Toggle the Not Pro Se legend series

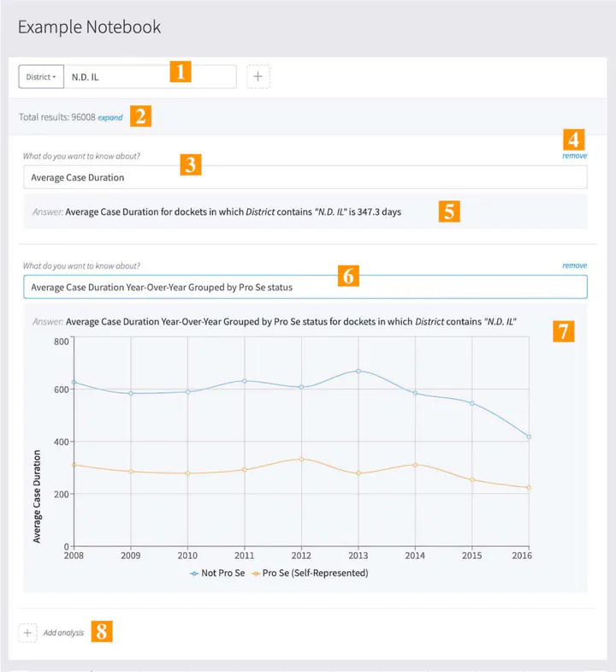click(x=218, y=573)
